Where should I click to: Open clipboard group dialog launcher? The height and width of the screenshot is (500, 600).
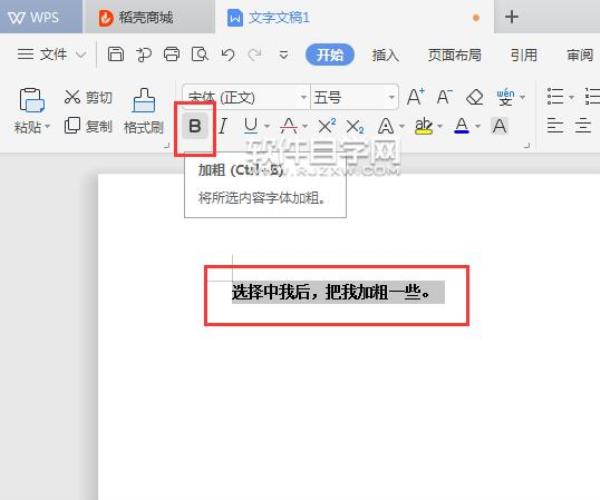click(166, 145)
